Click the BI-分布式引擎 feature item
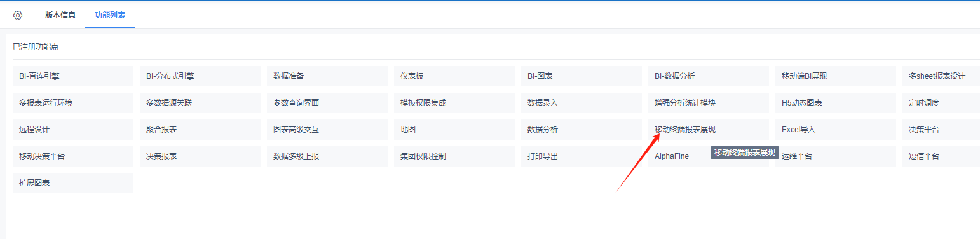The width and height of the screenshot is (980, 239). pyautogui.click(x=200, y=76)
